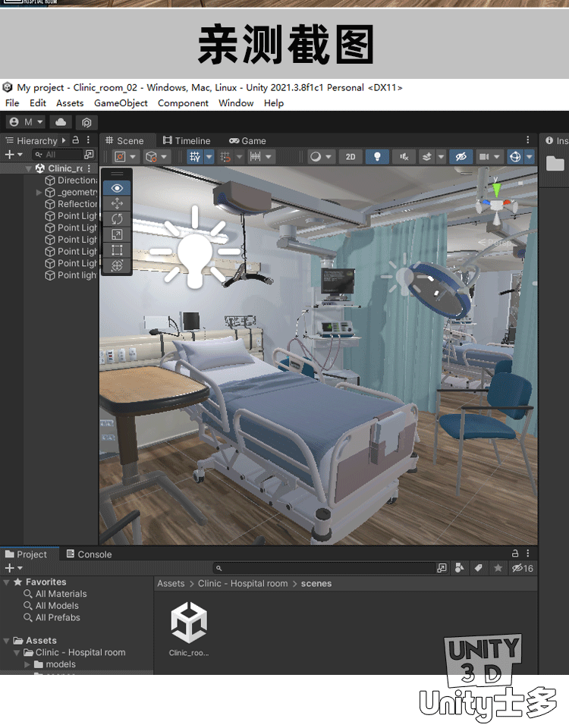
Task: Select the Rotate tool in scene overlay
Action: [x=117, y=219]
